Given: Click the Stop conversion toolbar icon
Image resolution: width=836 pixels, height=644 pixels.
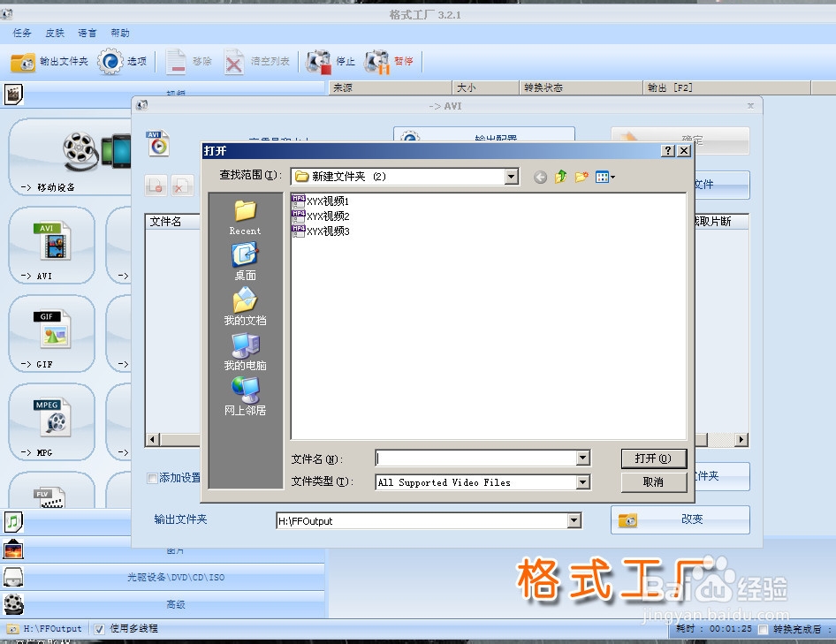Looking at the screenshot, I should [x=318, y=62].
